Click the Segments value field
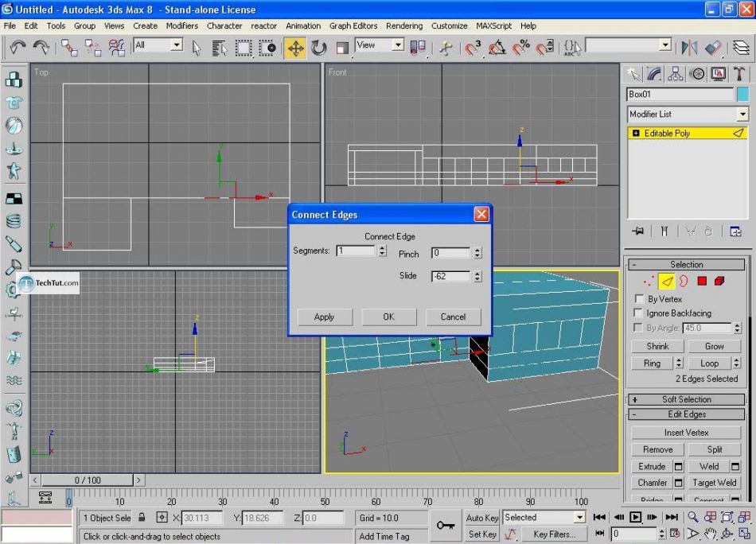Image resolution: width=756 pixels, height=544 pixels. 356,251
